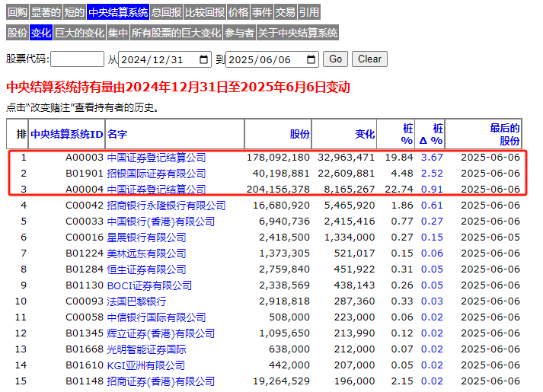Open the 交易 tab

point(286,12)
